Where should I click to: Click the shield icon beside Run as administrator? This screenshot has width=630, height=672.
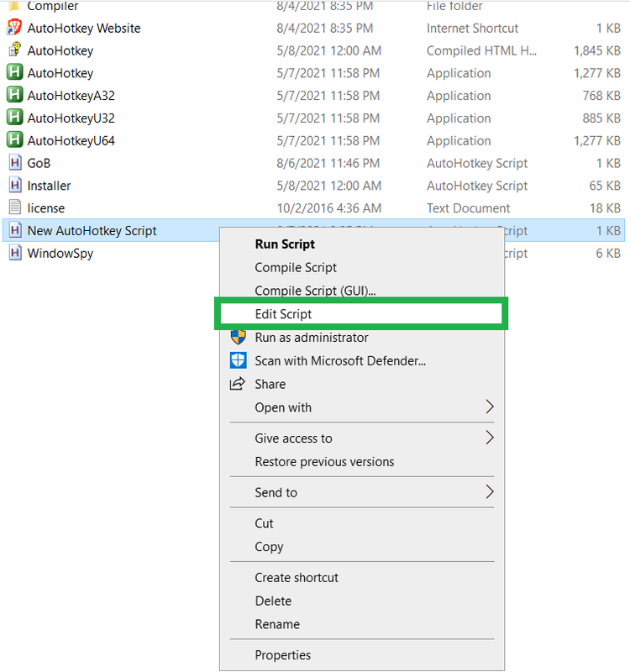coord(239,338)
